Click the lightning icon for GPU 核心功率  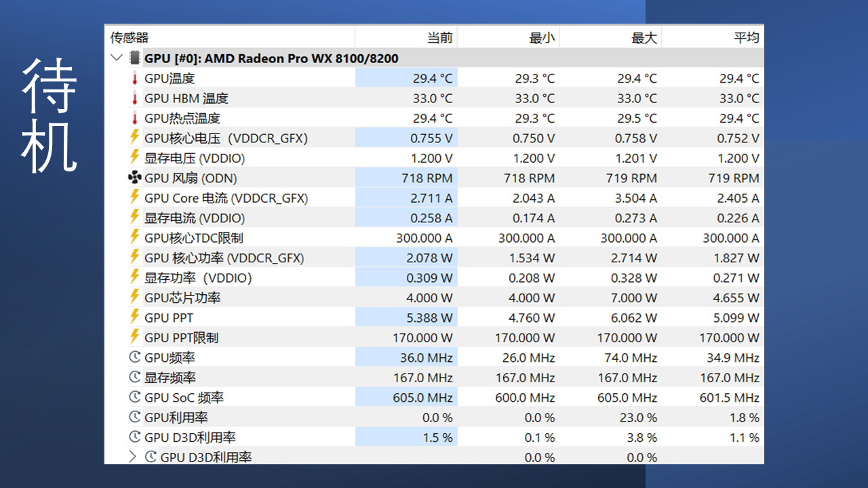coord(134,258)
